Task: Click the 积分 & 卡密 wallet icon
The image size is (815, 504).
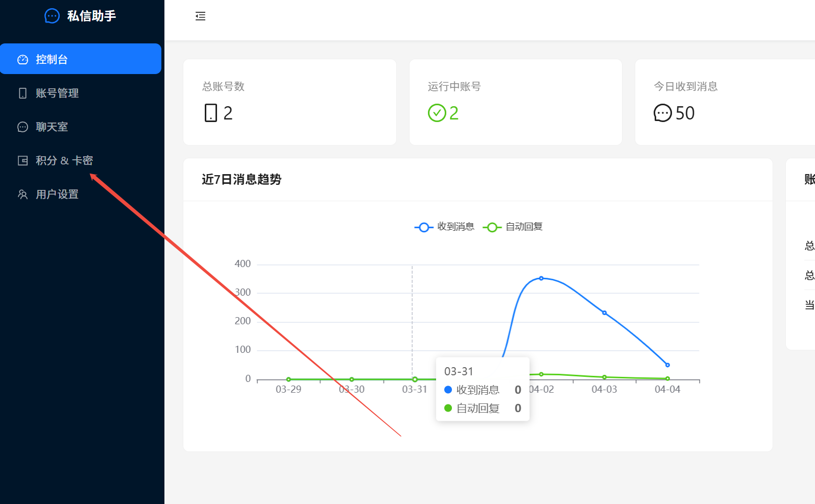Action: coord(22,160)
